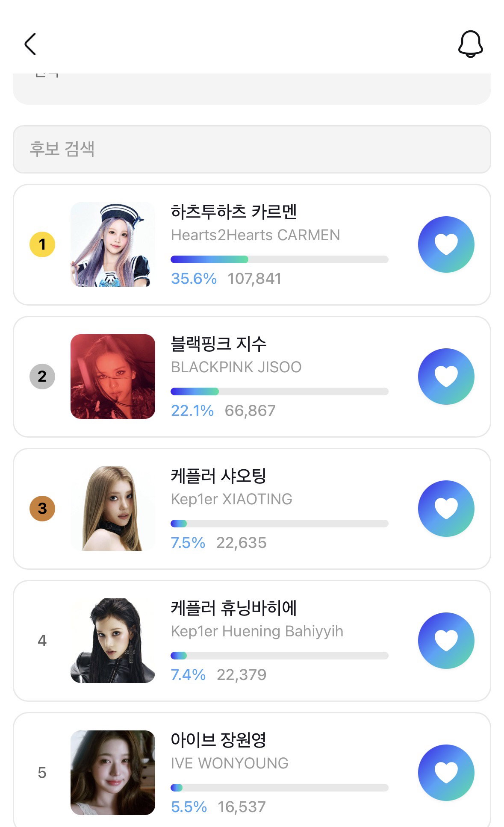Vote heart for BLACKPINK JISOO
The image size is (504, 827).
click(x=446, y=377)
